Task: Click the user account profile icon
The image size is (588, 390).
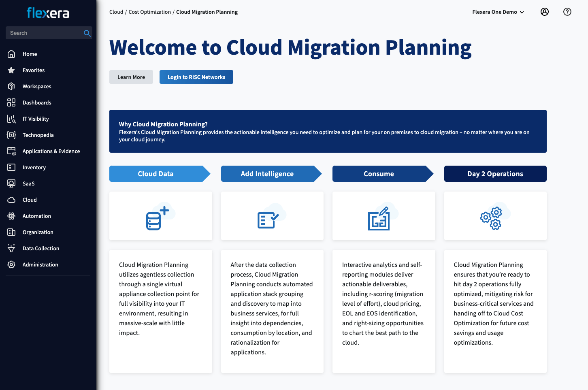Action: [545, 12]
